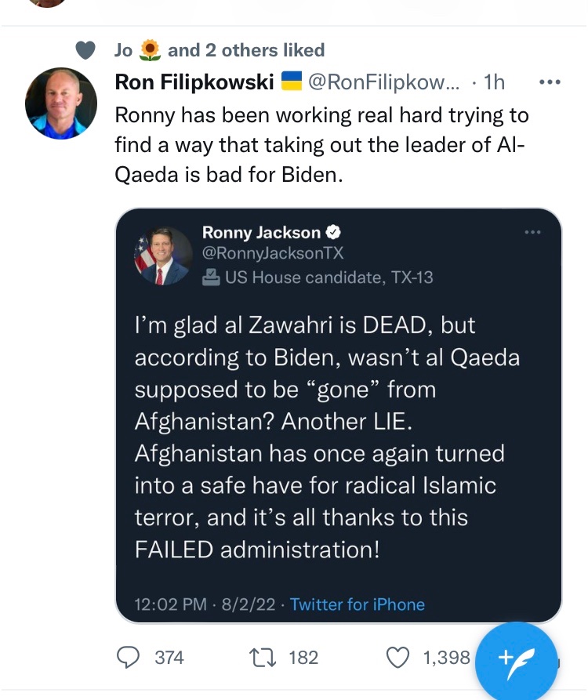The image size is (588, 700).
Task: Tap Ronny Jackson's avatar in the quoted tweet
Action: 163,256
